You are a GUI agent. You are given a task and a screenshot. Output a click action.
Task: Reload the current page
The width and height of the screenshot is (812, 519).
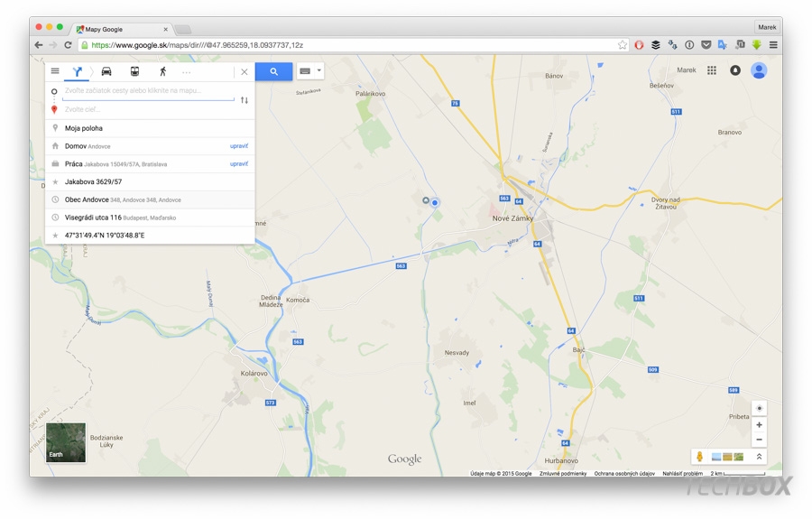68,45
